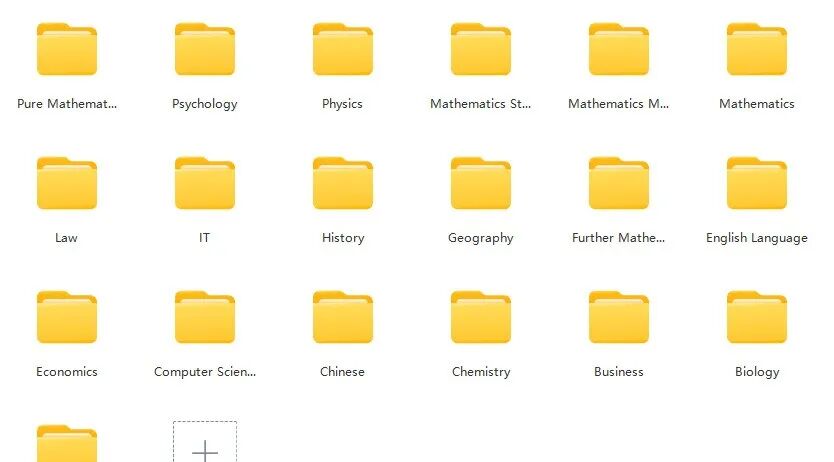Open the Mathematics St... folder icon

point(481,49)
